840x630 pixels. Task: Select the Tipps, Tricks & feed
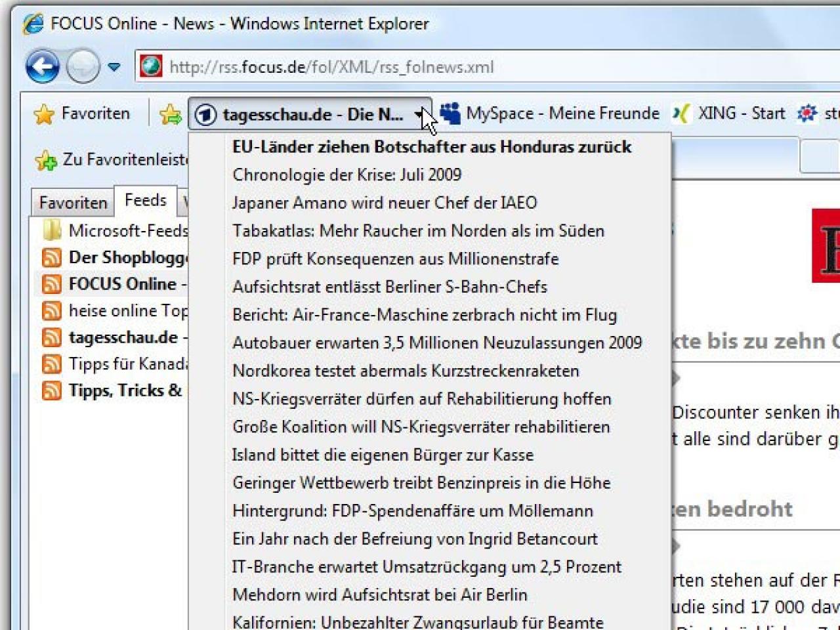pyautogui.click(x=114, y=390)
